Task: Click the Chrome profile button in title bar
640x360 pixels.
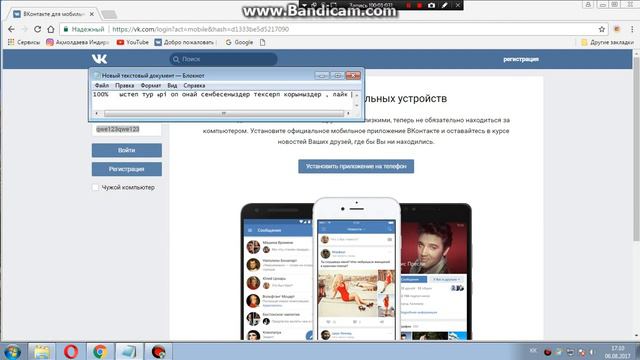Action: click(x=588, y=4)
